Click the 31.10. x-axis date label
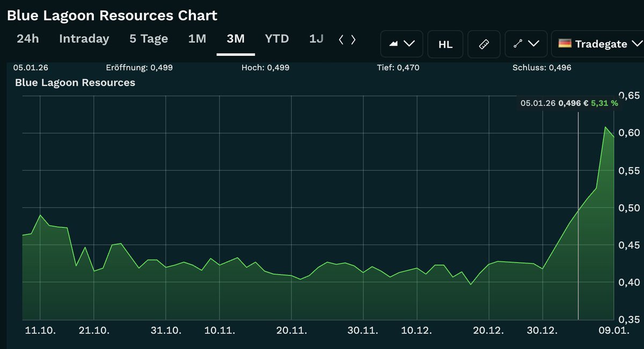 [165, 331]
